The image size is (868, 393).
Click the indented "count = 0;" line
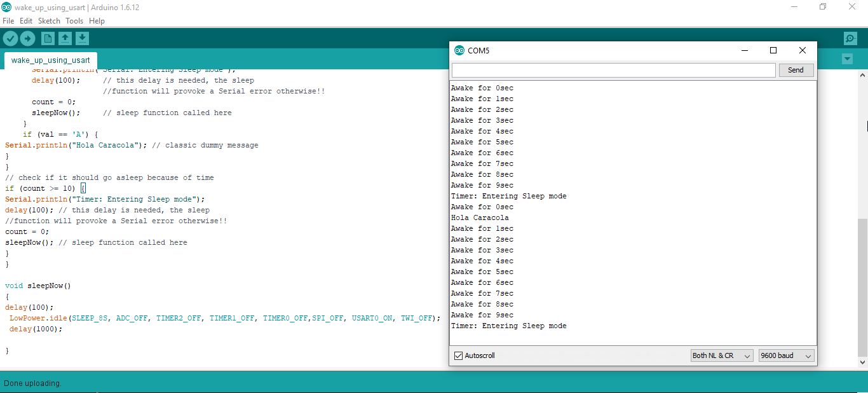coord(54,102)
